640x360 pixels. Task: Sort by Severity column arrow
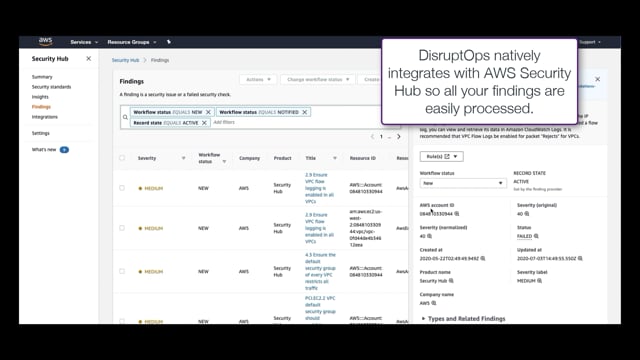pyautogui.click(x=184, y=158)
